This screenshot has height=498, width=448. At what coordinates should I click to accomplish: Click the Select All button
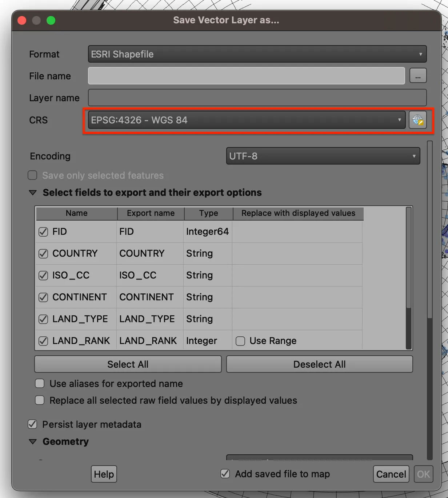[128, 364]
